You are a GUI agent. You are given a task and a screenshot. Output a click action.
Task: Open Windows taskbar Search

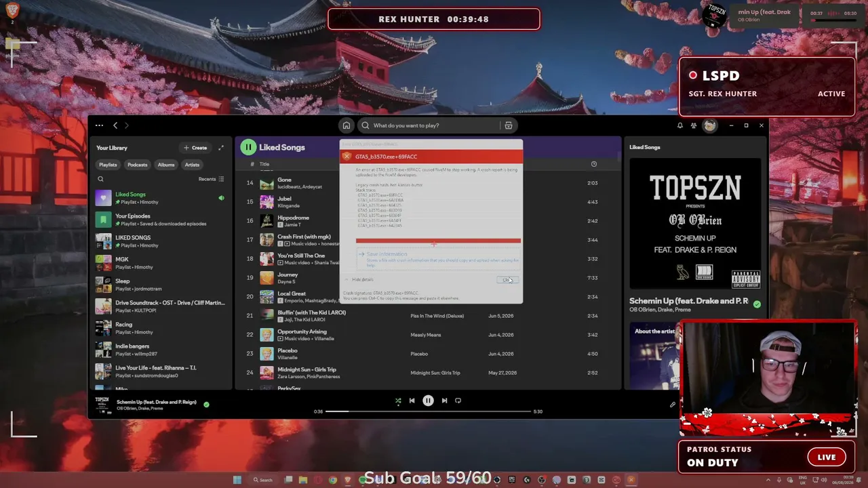(263, 480)
